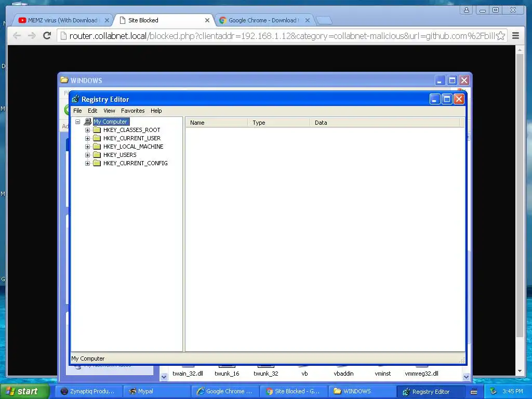Switch to Site Blocked taskbar item

[x=293, y=391]
